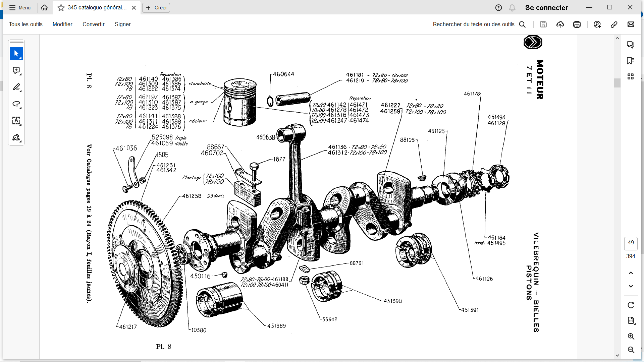
Task: Go to previous page arrow
Action: point(631,273)
